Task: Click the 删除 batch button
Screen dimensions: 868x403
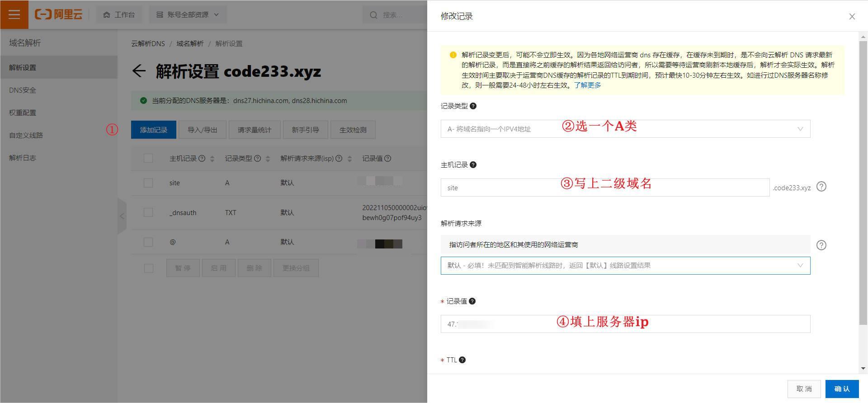Action: pyautogui.click(x=254, y=268)
